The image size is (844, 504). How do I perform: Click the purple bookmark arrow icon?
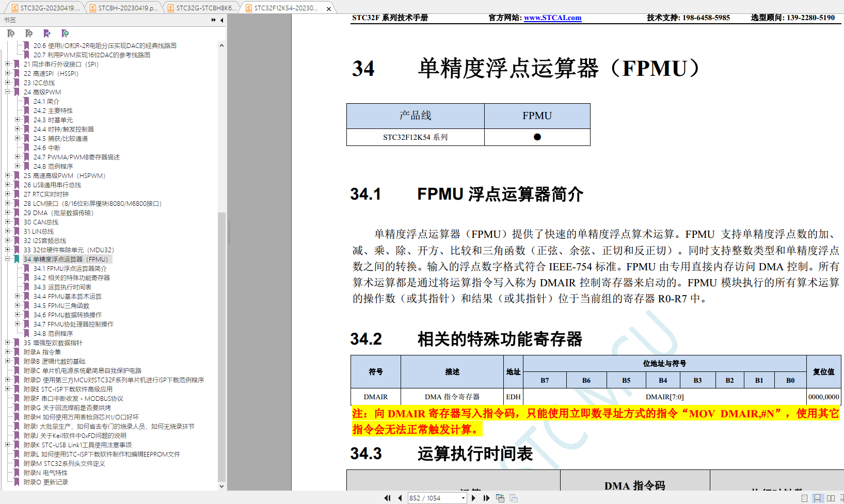pyautogui.click(x=47, y=34)
